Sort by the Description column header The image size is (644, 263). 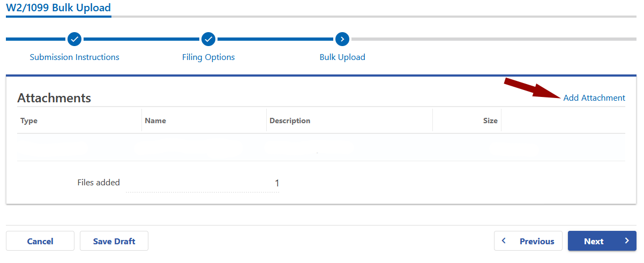coord(290,121)
